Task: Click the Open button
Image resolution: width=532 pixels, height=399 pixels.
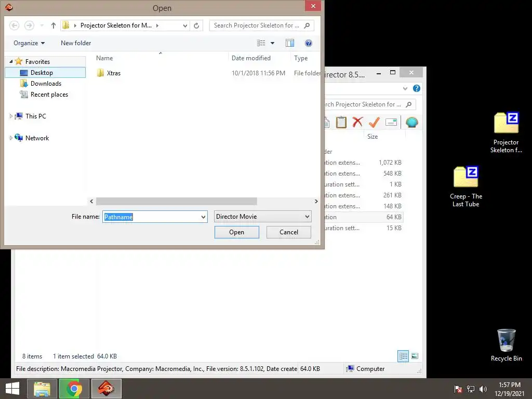Action: pyautogui.click(x=237, y=232)
